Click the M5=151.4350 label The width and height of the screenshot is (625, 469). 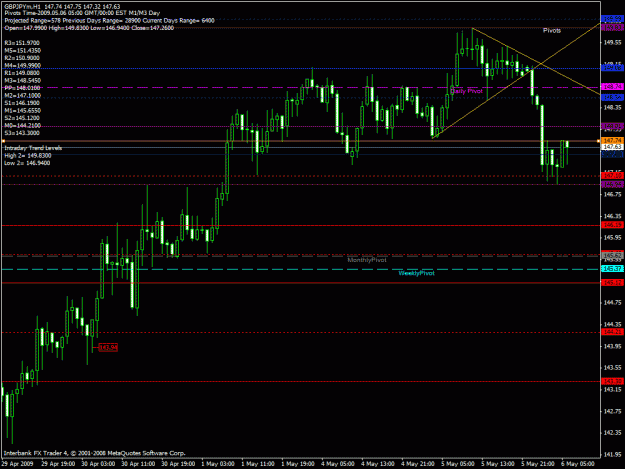pyautogui.click(x=22, y=51)
